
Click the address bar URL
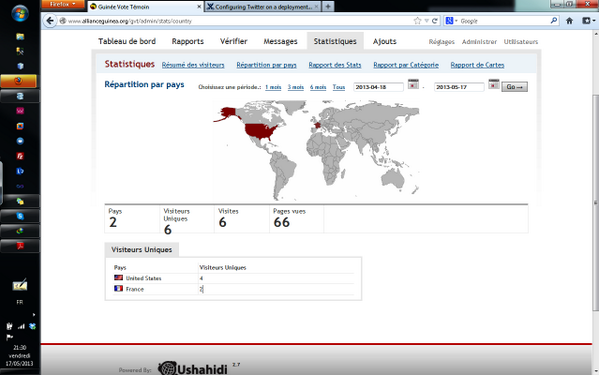point(130,21)
